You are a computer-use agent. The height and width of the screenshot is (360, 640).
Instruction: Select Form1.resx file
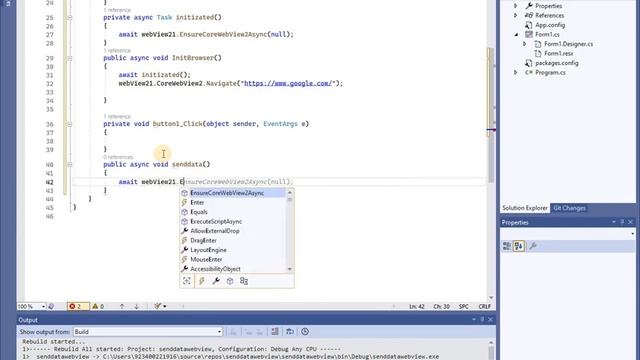click(x=558, y=53)
